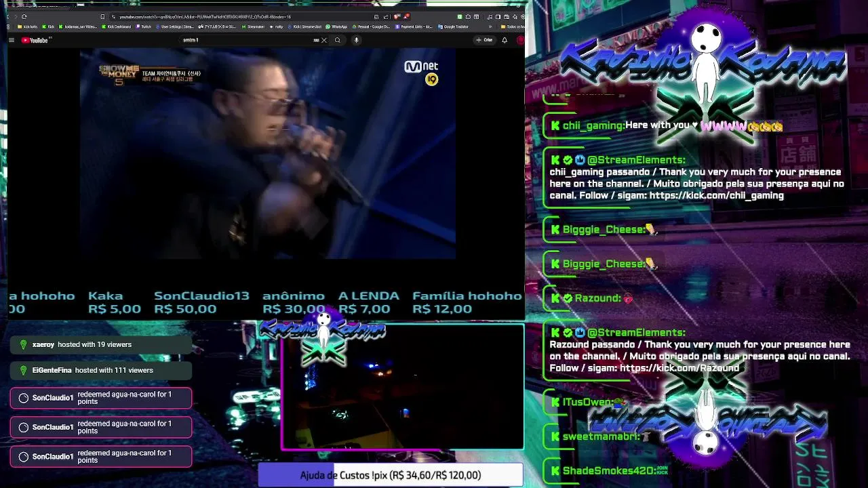Click the Mnet logo in the video

click(x=422, y=66)
